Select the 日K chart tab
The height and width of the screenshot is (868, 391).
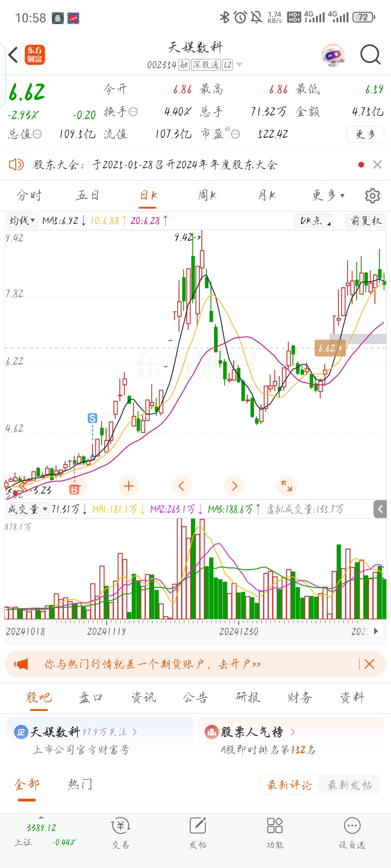coord(149,195)
